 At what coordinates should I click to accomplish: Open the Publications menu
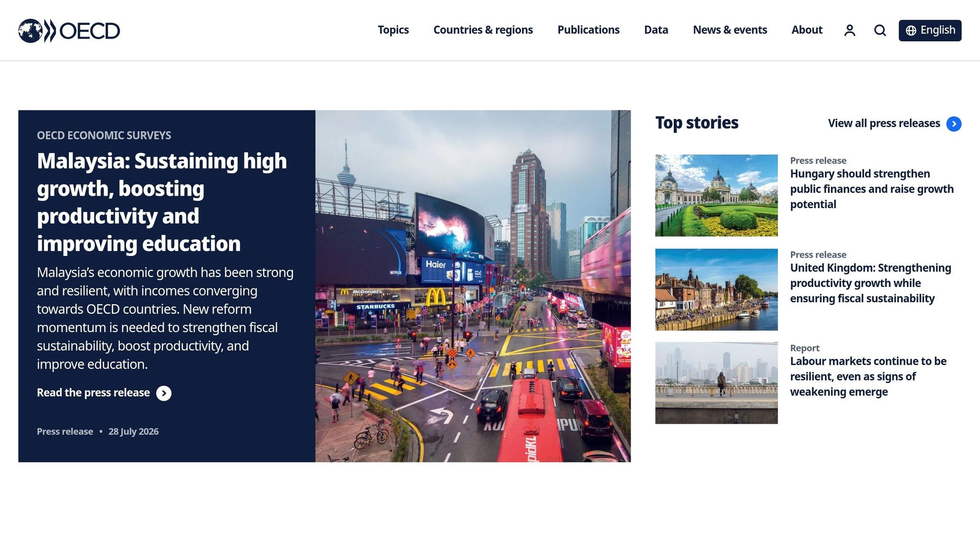click(589, 30)
